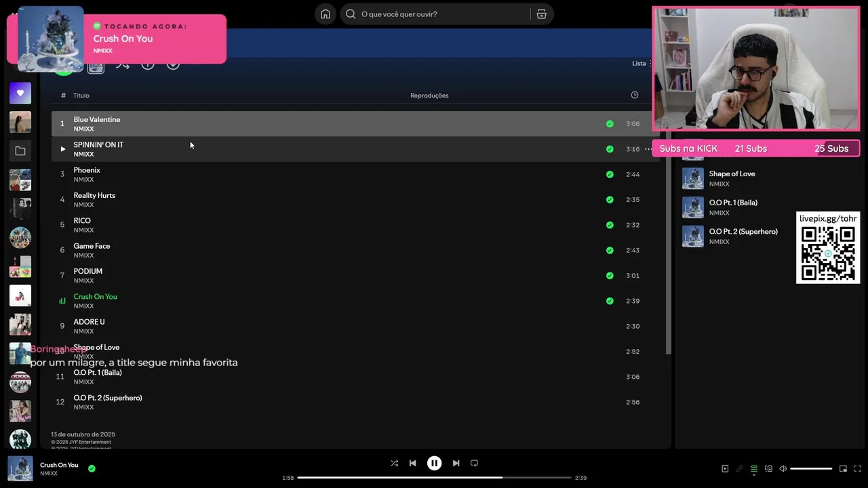Skip to previous track
This screenshot has height=488, width=868.
(x=412, y=463)
